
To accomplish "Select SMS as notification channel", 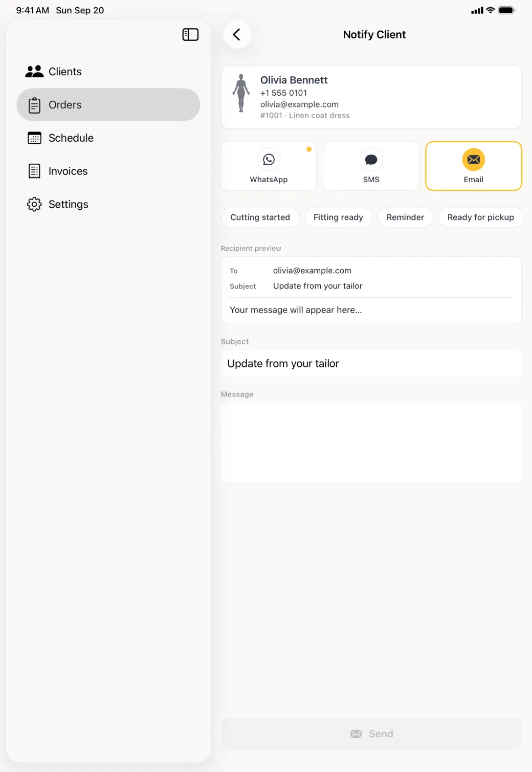I will (371, 166).
